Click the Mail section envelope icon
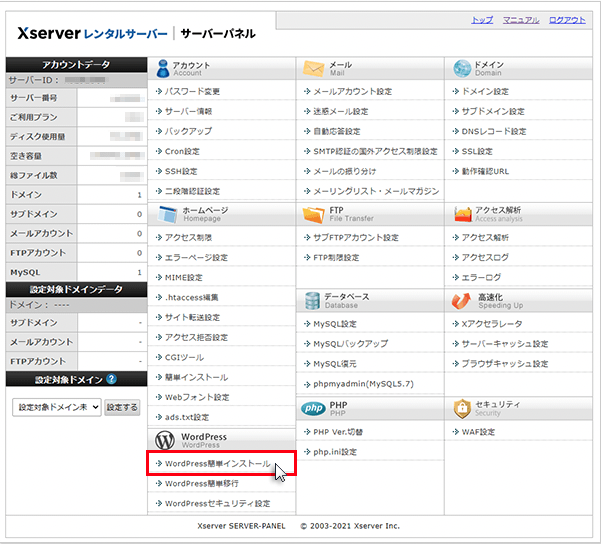The height and width of the screenshot is (544, 601). (314, 68)
